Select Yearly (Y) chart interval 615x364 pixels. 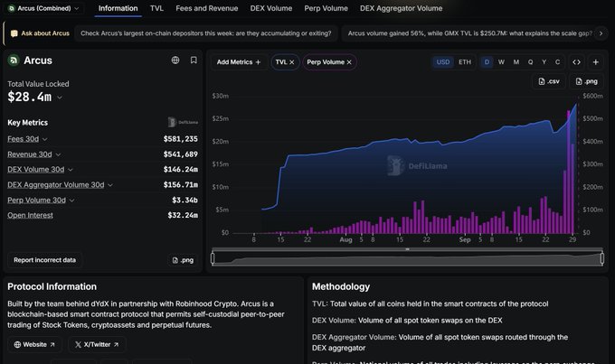coord(544,62)
